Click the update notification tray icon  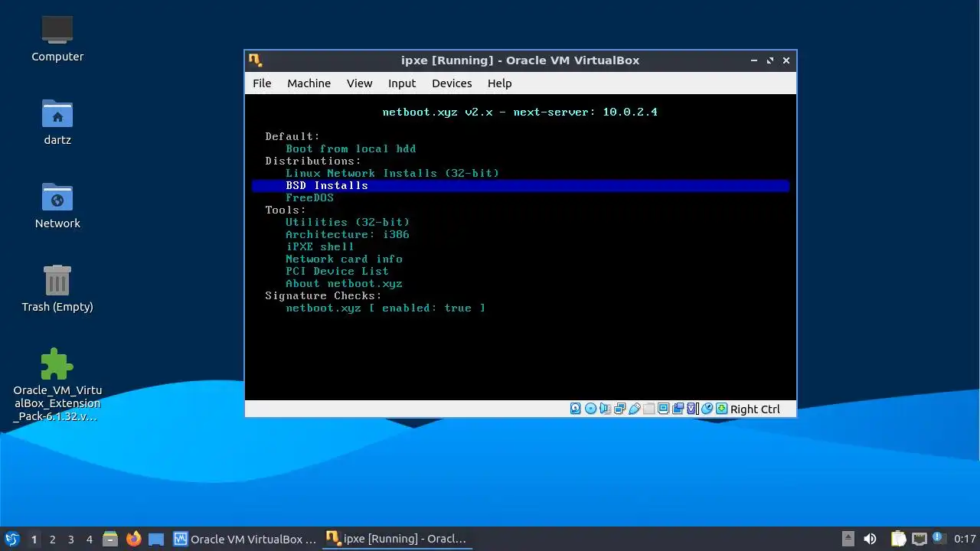coord(938,539)
